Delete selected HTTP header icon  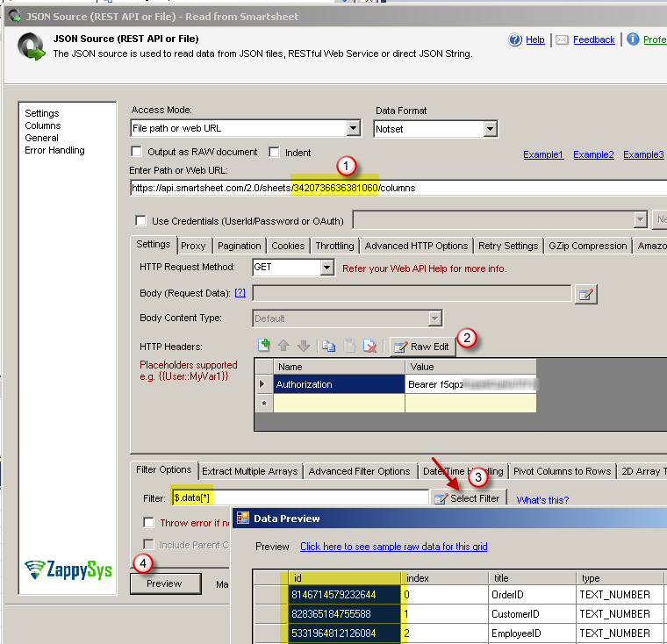[x=369, y=347]
